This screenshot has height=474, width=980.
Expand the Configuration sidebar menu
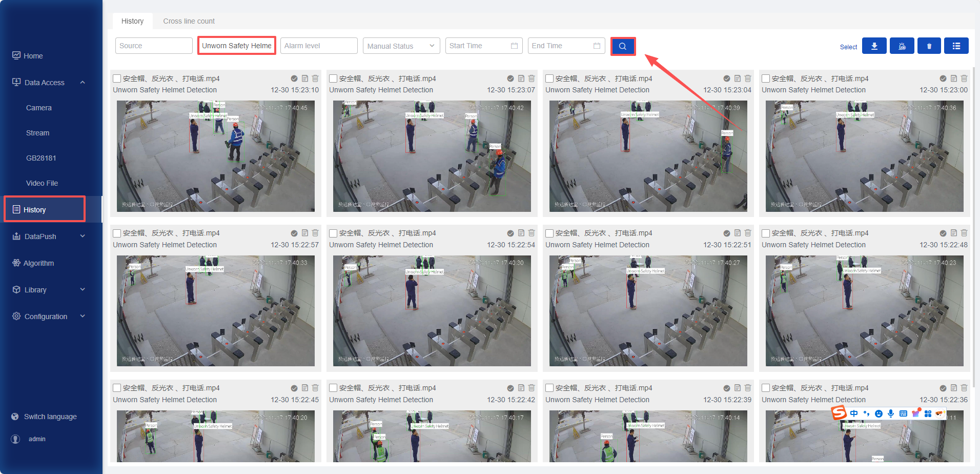tap(83, 317)
